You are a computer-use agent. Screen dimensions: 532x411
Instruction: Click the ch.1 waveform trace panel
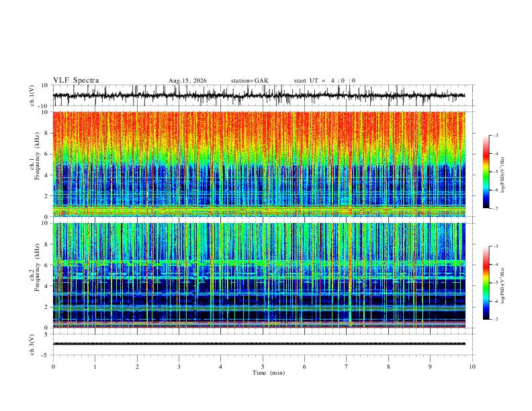tap(259, 95)
